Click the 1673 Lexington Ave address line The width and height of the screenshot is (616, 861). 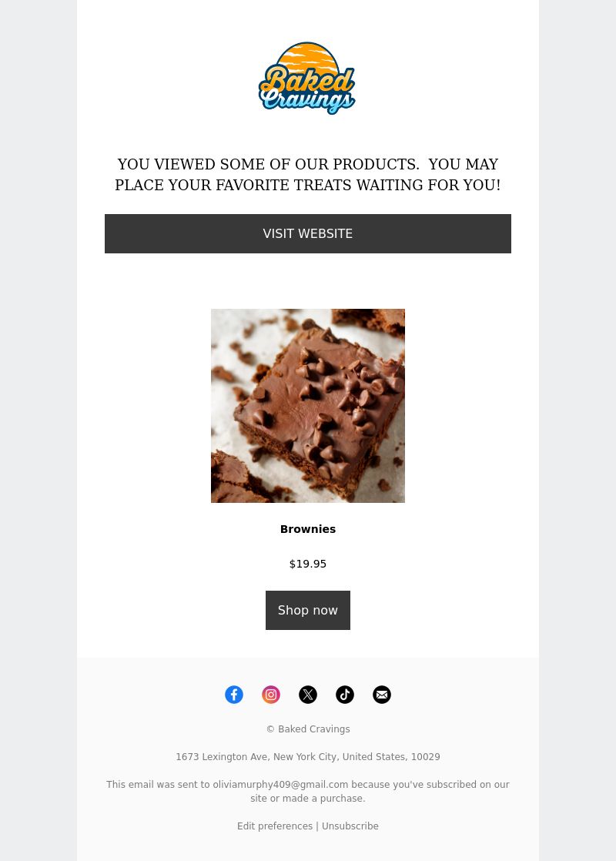point(308,757)
